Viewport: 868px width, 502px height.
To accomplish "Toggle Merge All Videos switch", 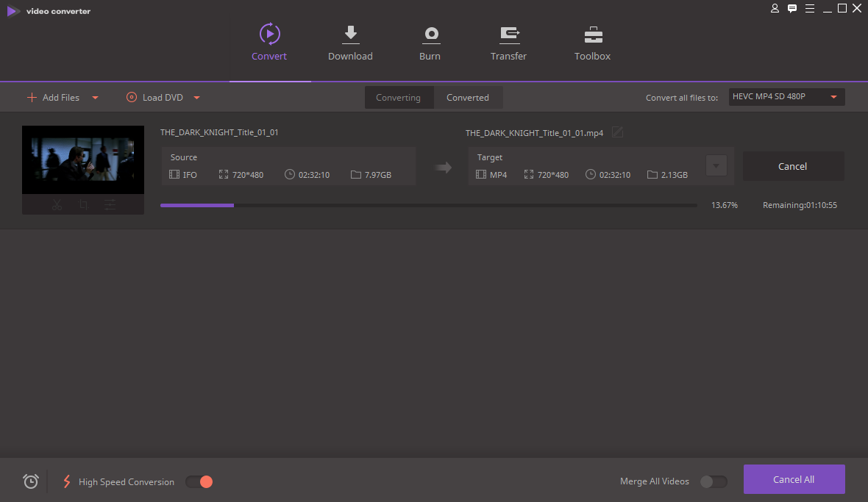I will point(713,481).
